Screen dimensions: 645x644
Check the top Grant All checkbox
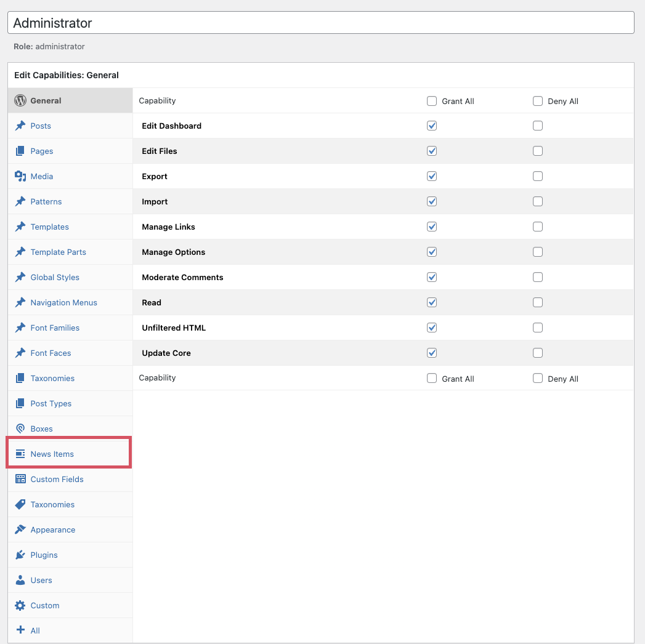pos(432,101)
